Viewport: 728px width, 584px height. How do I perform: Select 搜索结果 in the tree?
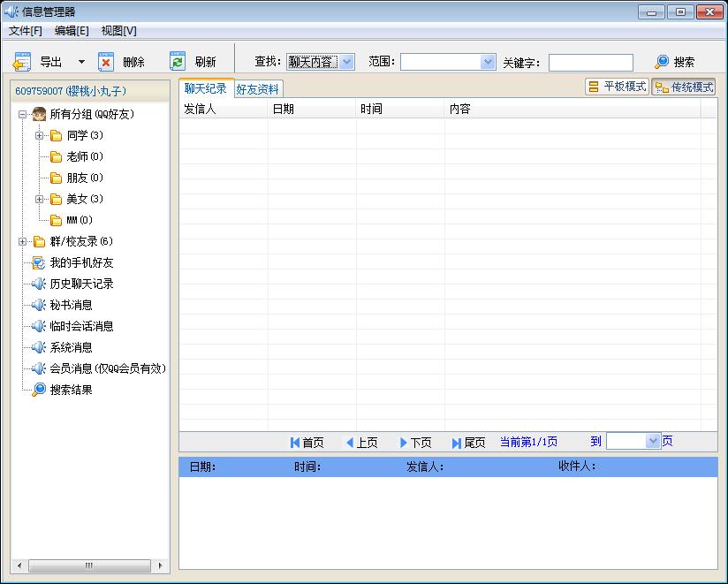pyautogui.click(x=71, y=390)
